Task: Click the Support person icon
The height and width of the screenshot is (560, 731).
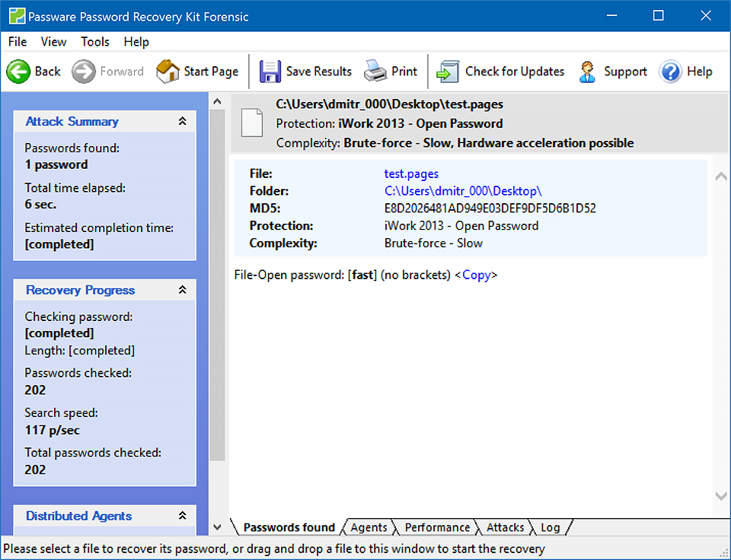Action: tap(587, 72)
